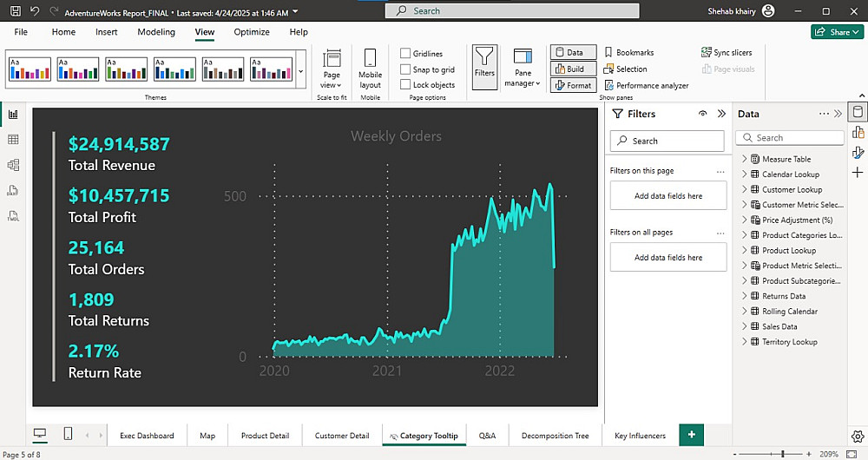
Task: Open the Selection pane
Action: point(626,69)
